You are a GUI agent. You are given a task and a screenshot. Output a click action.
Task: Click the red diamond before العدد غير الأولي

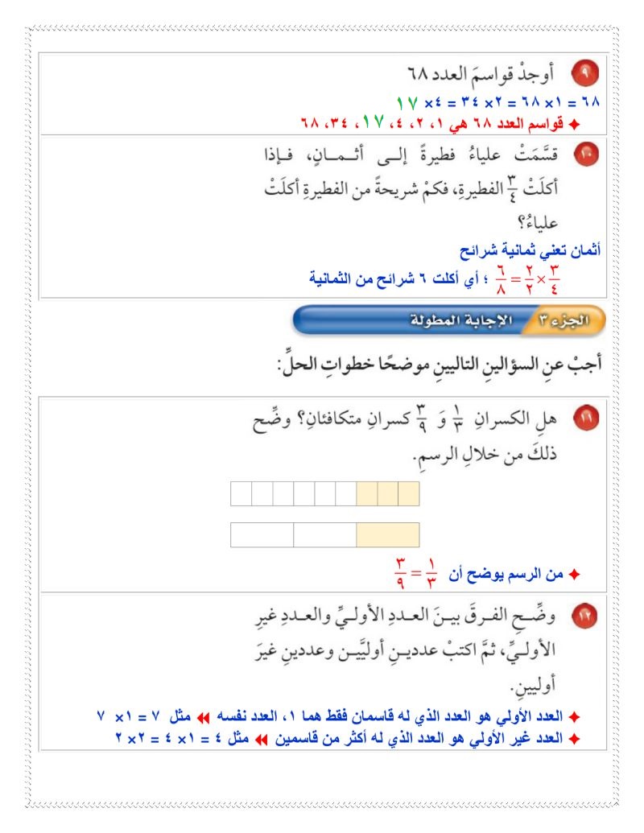tap(574, 739)
